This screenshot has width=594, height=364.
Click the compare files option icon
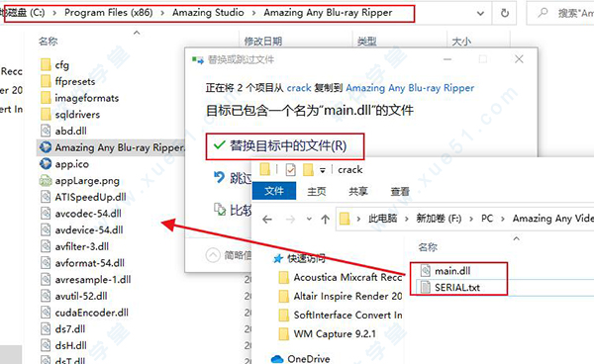coord(220,209)
